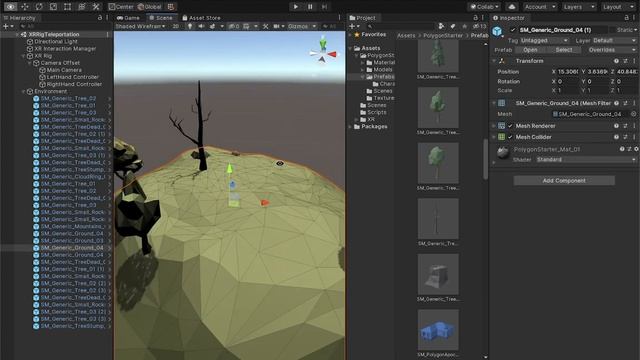Toggle GameObject active checkbox
Screen dimensions: 640x360
(x=513, y=30)
